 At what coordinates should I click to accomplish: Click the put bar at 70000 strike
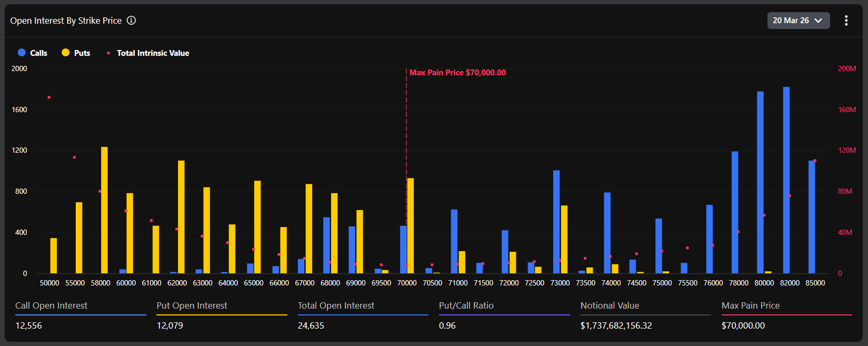pyautogui.click(x=411, y=225)
